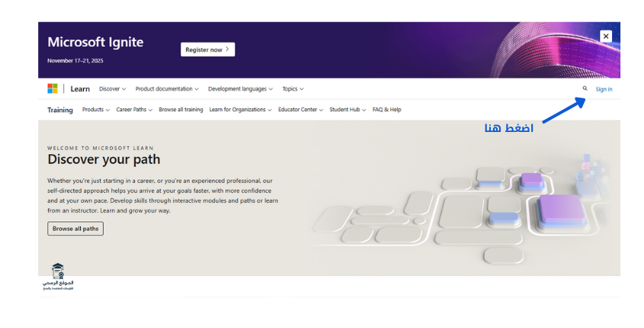Click the Sign in link
This screenshot has width=644, height=328.
[604, 89]
